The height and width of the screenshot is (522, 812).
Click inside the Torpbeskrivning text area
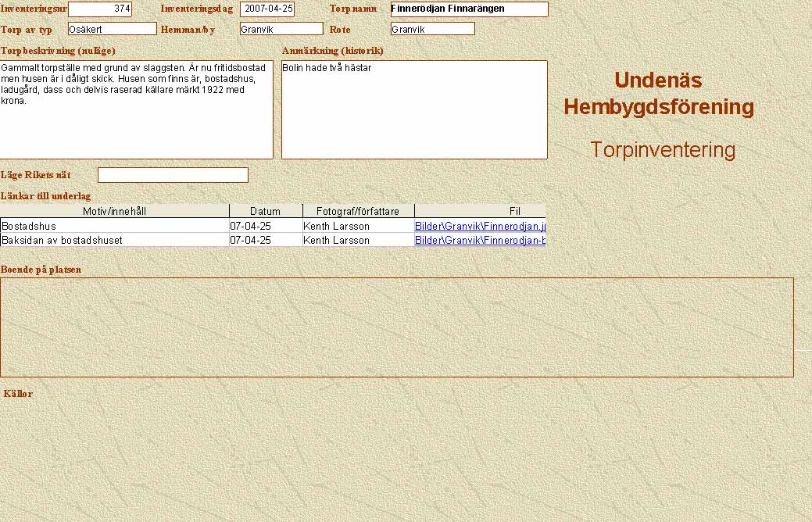point(136,109)
